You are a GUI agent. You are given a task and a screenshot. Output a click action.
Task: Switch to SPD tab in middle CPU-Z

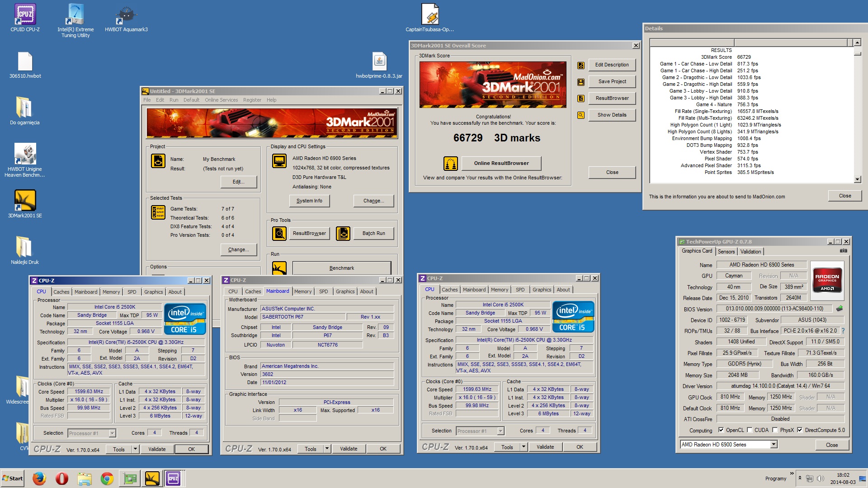(323, 291)
